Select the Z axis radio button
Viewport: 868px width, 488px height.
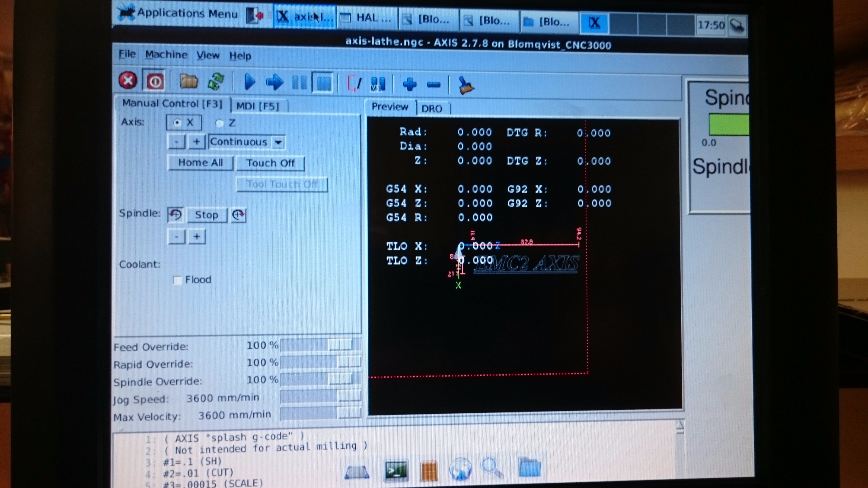(225, 123)
